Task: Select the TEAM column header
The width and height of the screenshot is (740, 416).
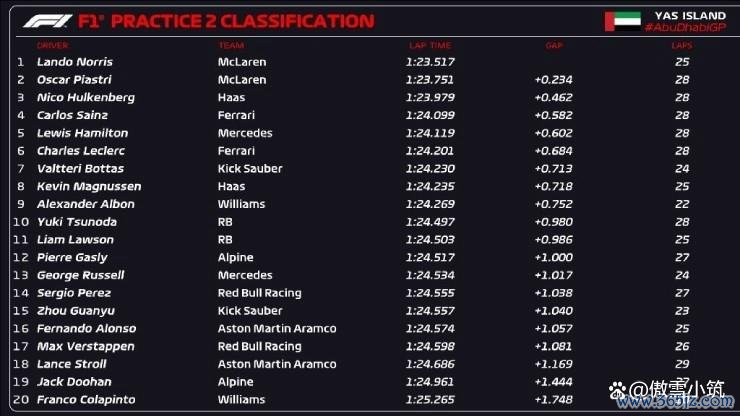Action: click(x=231, y=45)
